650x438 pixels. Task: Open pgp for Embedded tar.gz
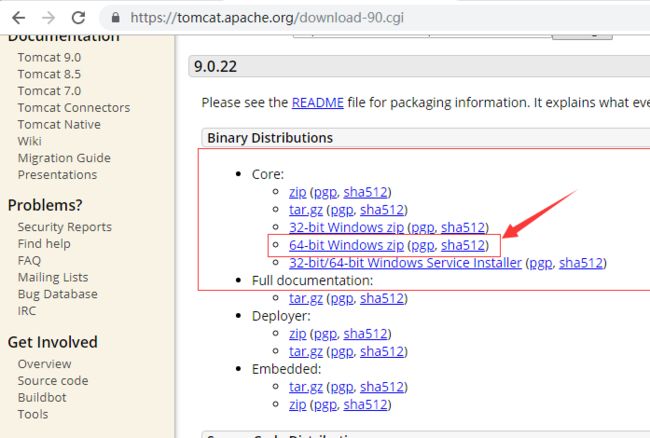click(x=342, y=387)
